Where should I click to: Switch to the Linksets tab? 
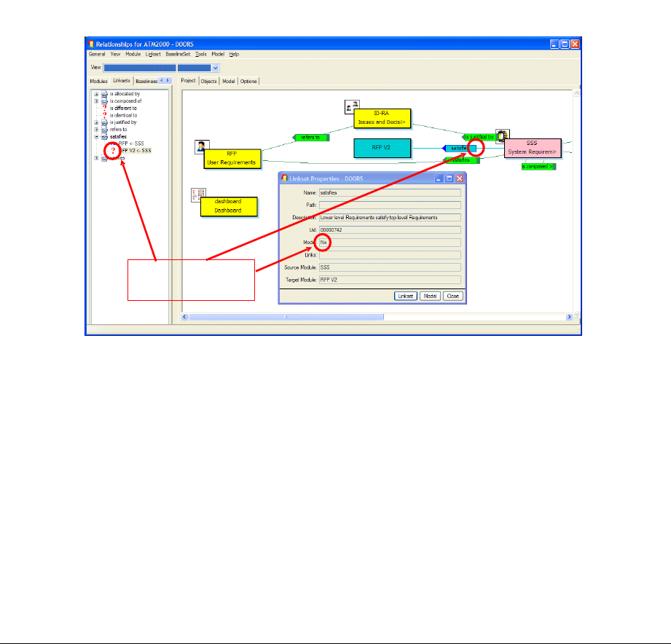(x=122, y=81)
